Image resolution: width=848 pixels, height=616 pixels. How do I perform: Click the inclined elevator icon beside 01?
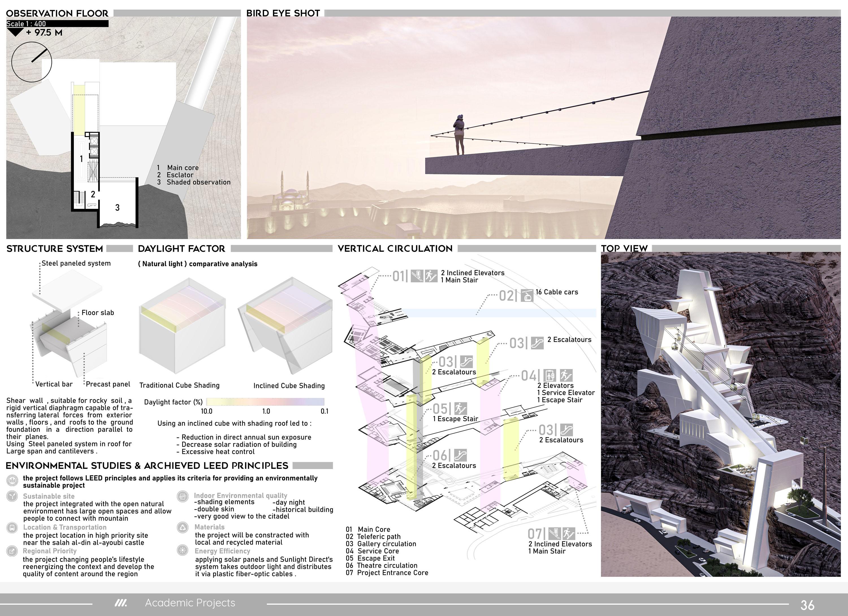tap(417, 276)
